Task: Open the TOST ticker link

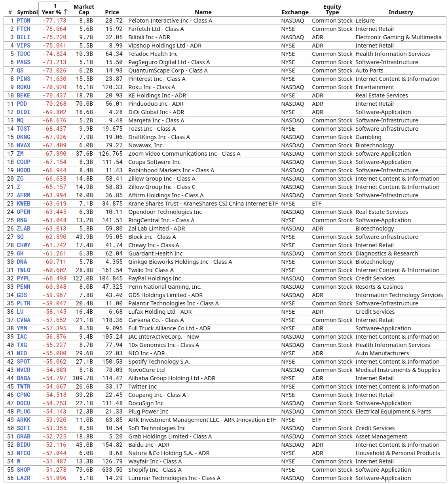Action: tap(23, 129)
